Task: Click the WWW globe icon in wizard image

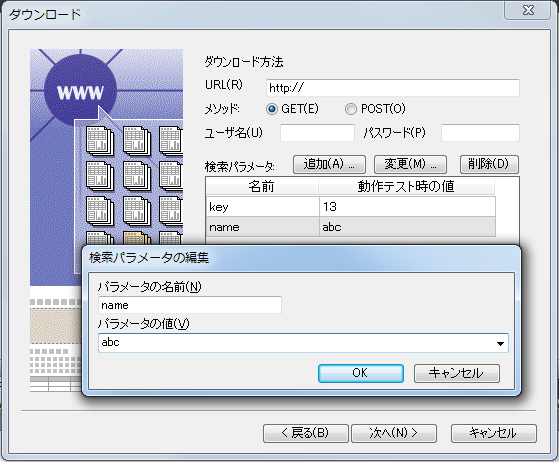Action: pyautogui.click(x=80, y=91)
